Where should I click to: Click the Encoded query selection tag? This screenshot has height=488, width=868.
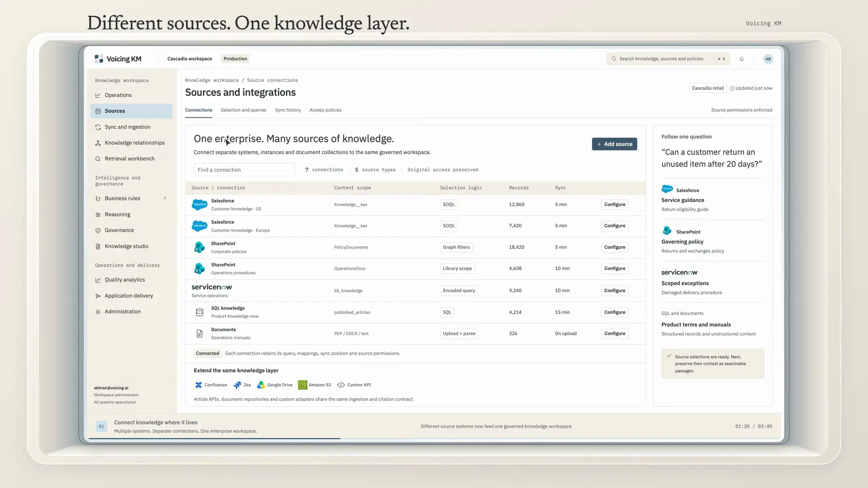(459, 291)
